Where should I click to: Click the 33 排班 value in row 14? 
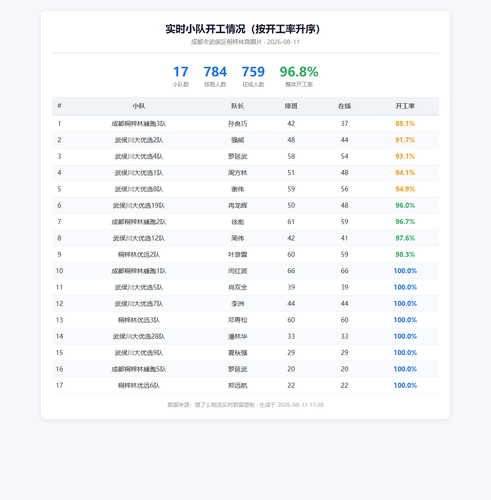[291, 336]
